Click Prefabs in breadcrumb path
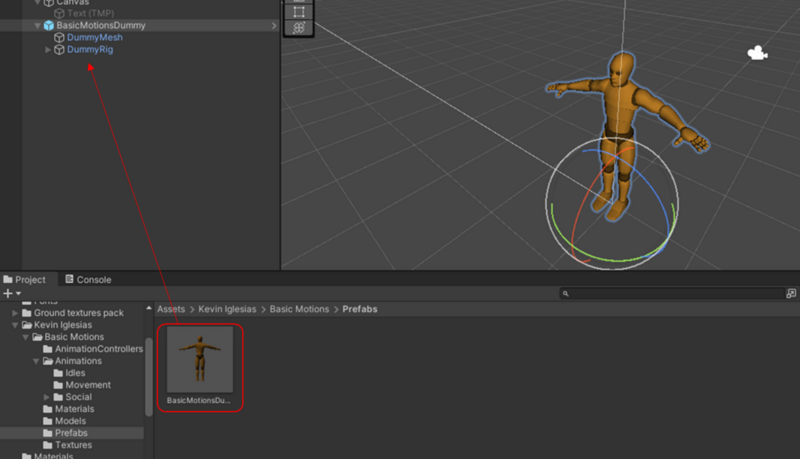Viewport: 800px width, 459px height. point(360,309)
